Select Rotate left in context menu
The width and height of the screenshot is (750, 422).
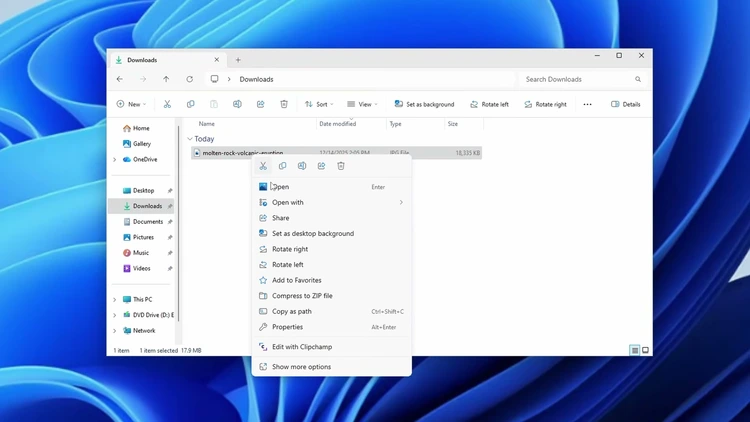pos(331,265)
